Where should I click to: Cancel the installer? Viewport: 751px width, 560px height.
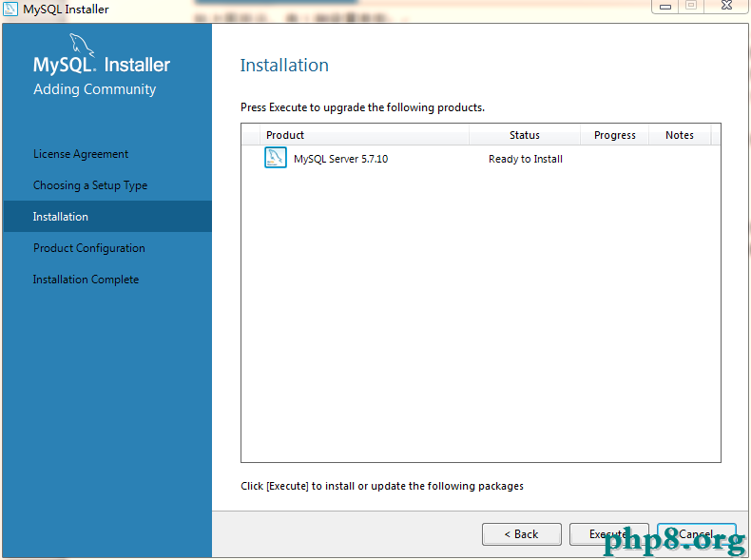pyautogui.click(x=697, y=534)
